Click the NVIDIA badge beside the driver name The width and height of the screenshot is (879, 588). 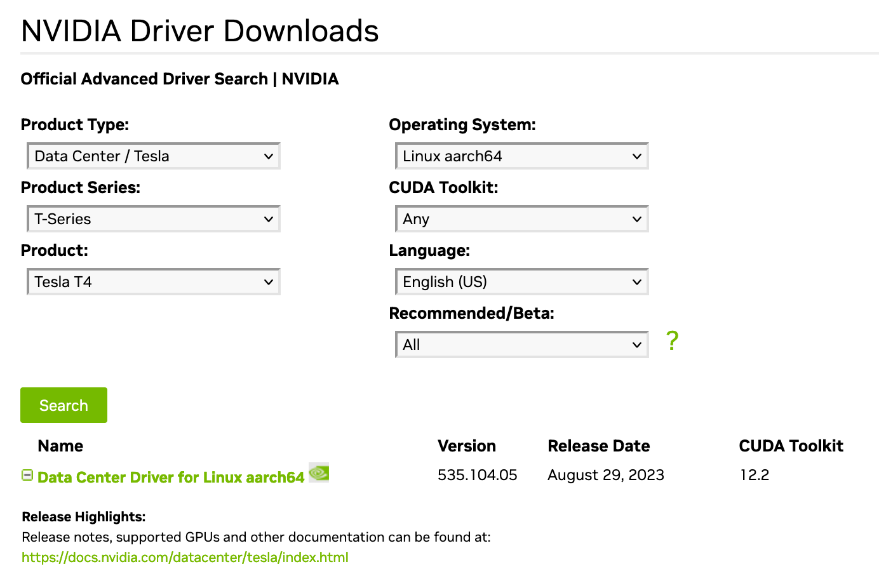tap(319, 473)
